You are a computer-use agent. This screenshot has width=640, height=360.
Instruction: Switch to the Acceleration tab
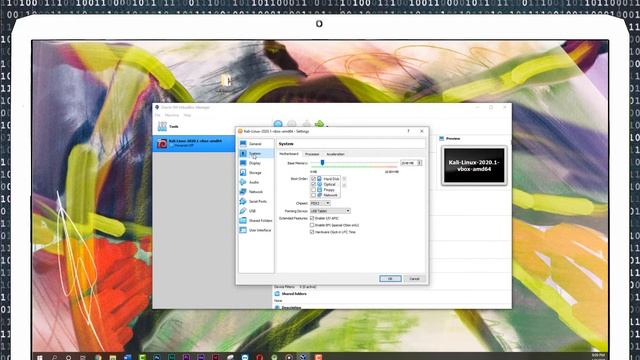click(x=336, y=154)
